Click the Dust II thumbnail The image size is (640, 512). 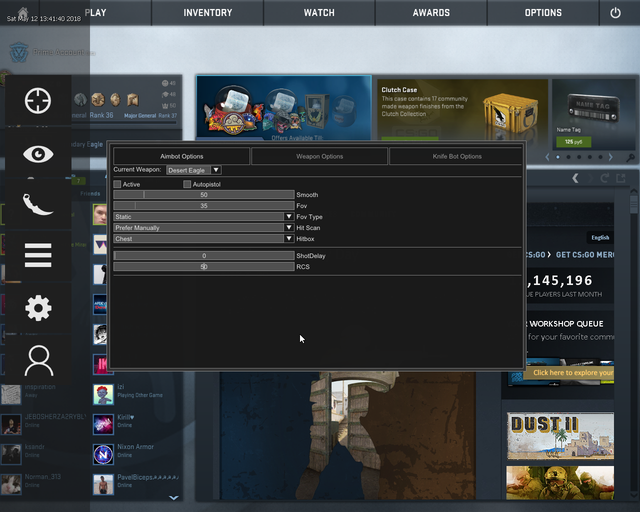[560, 436]
